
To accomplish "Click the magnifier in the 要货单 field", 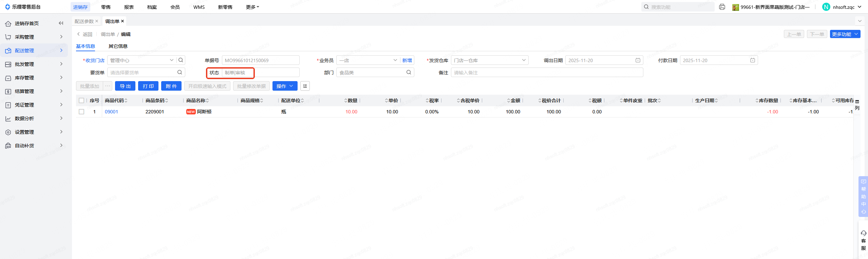I will (180, 72).
